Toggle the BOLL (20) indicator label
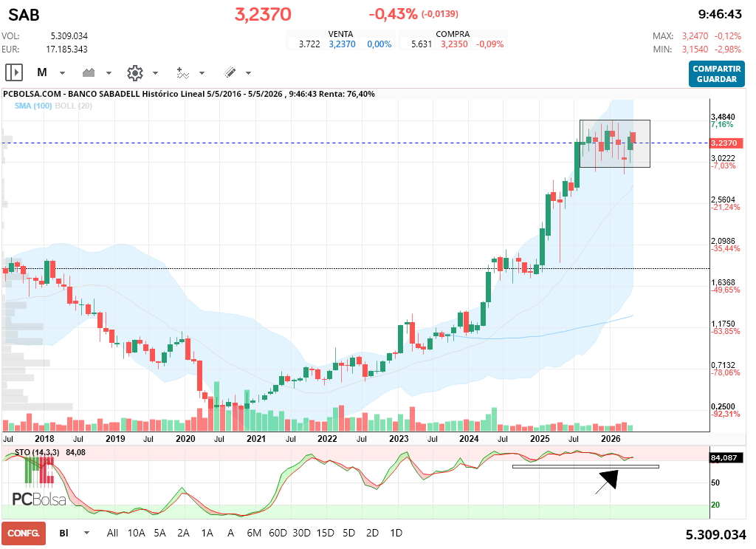Screen dimensions: 756x549 pos(73,106)
